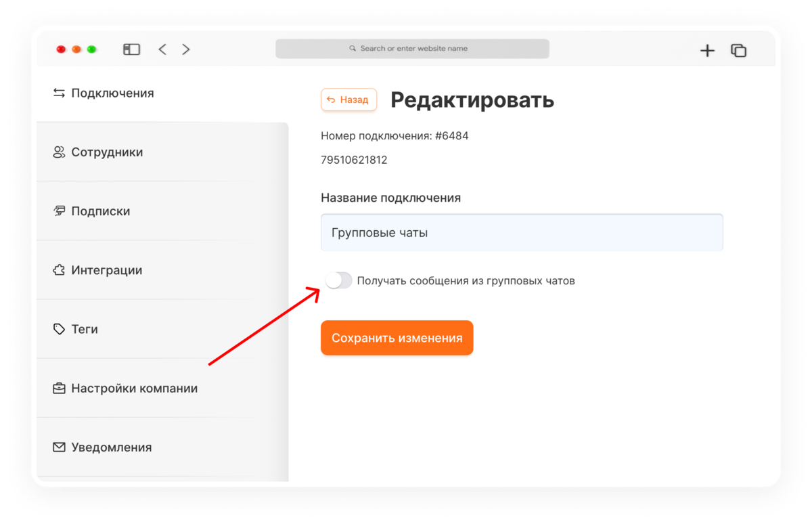Click the Редактировать page heading
Image resolution: width=812 pixels, height=524 pixels.
click(x=472, y=100)
